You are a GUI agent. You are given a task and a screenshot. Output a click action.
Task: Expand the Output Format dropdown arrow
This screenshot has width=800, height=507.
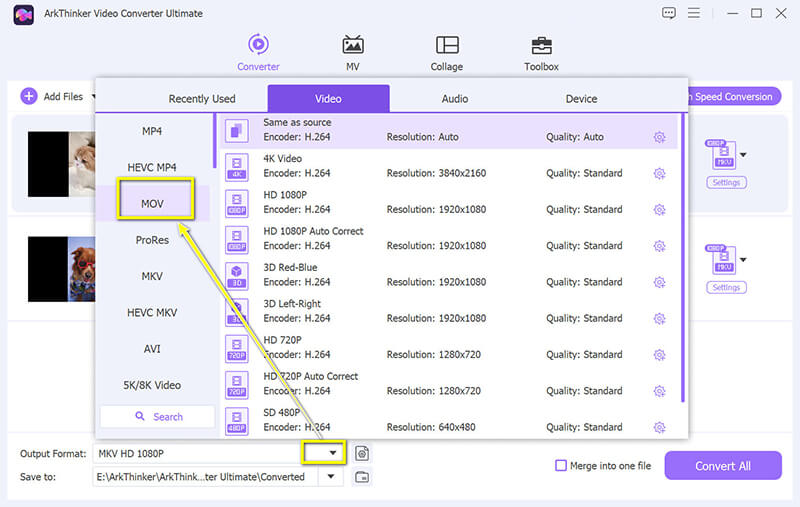tap(333, 453)
